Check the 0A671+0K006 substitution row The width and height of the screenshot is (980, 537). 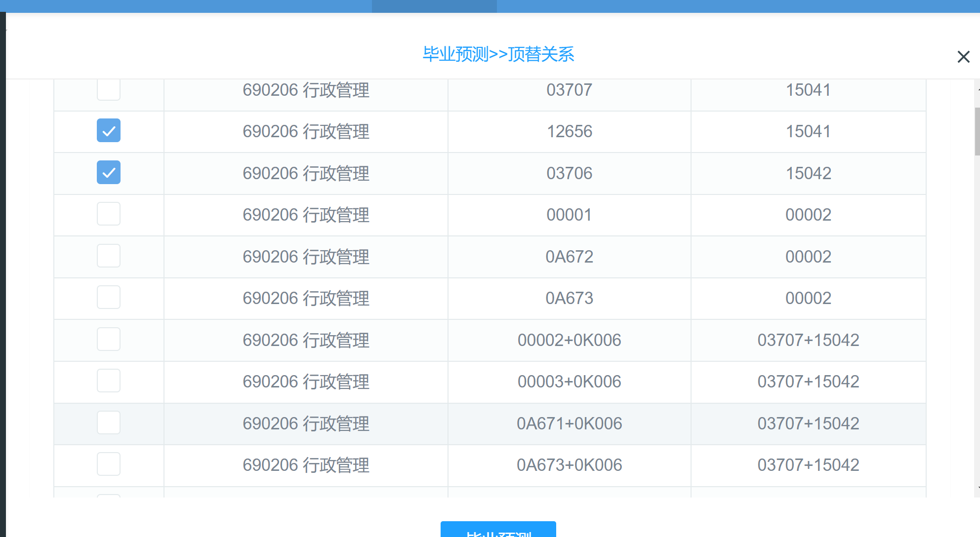[108, 422]
